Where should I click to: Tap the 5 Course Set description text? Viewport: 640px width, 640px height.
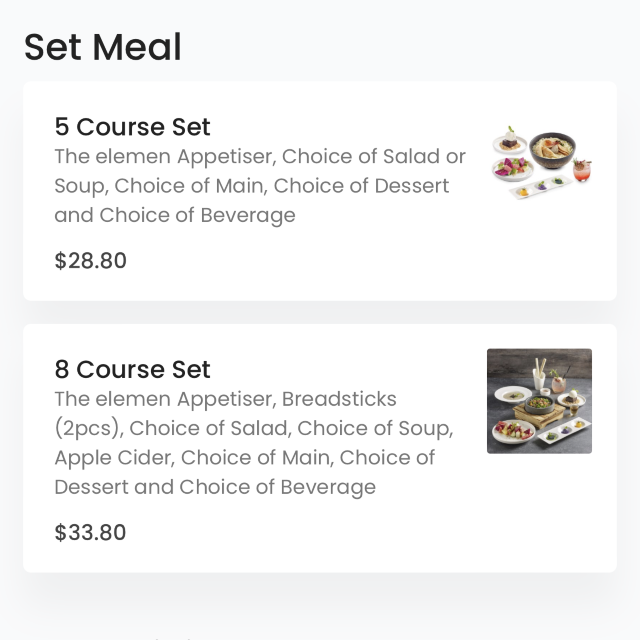pos(260,186)
